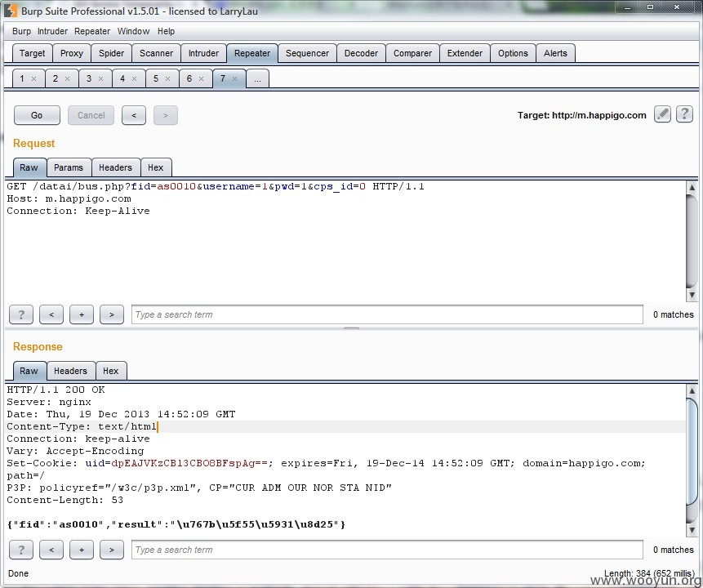Click 'Host: m.happigo.com' line in request
Screen dimensions: 703x588
69,198
